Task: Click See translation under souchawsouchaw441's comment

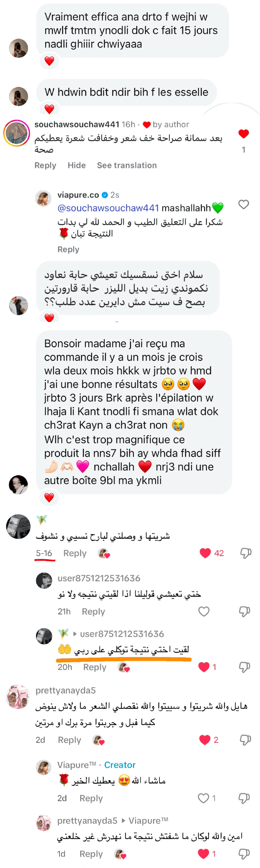Action: [x=127, y=165]
